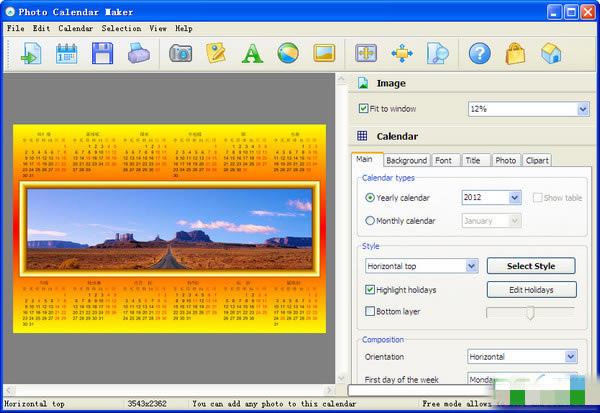Uncheck the Fit to window checkbox
This screenshot has width=600, height=413.
click(x=363, y=109)
